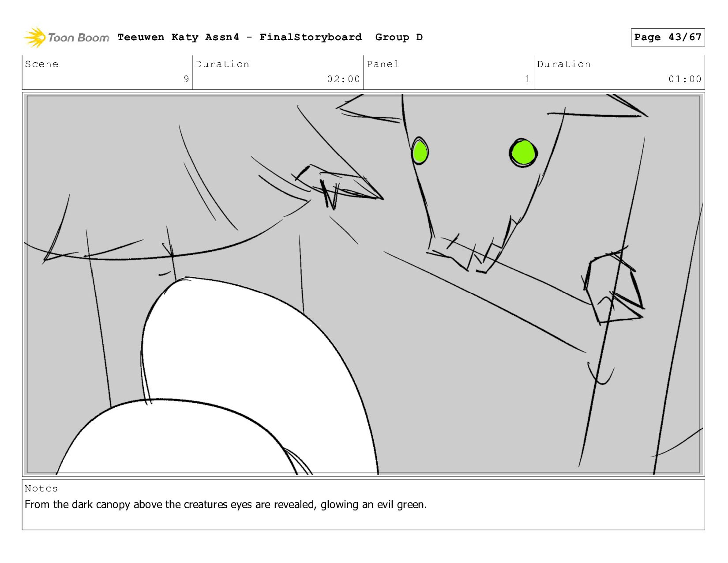Click the 'Notes' label
This screenshot has height=563, width=728.
(41, 488)
